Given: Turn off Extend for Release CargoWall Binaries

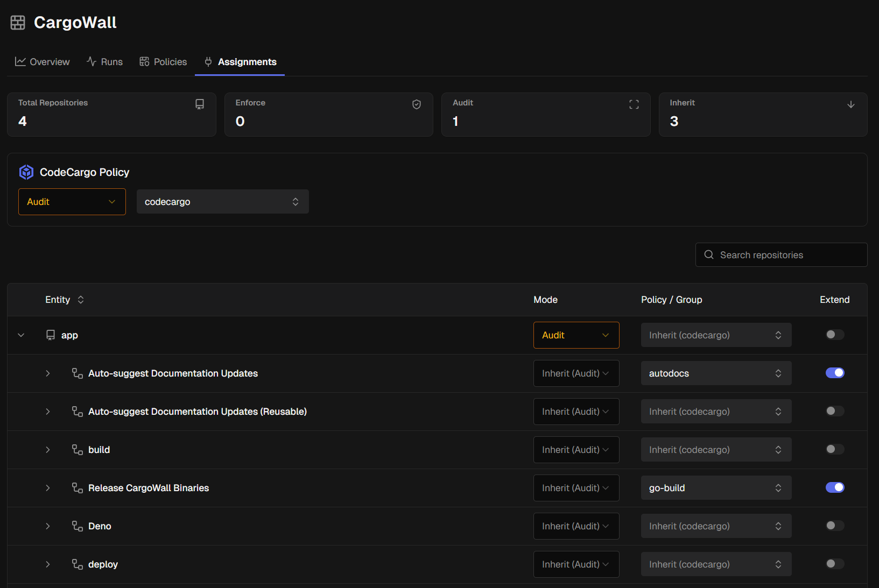Looking at the screenshot, I should (834, 487).
